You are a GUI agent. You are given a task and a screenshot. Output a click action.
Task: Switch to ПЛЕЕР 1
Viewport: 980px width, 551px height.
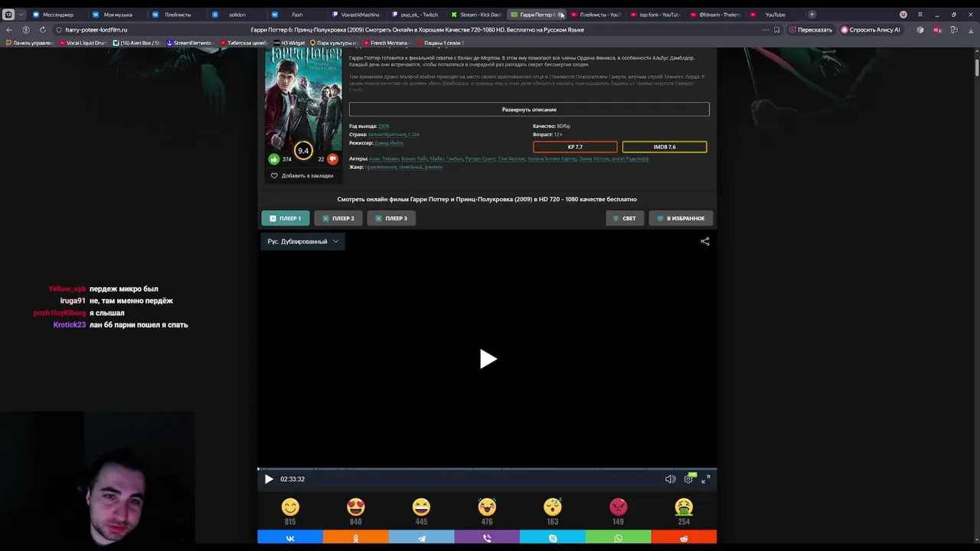click(286, 218)
